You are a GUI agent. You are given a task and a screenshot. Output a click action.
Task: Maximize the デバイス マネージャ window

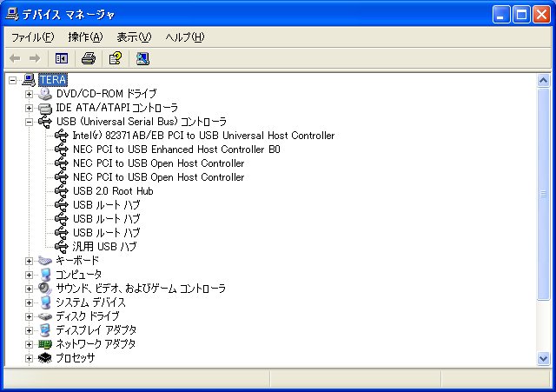[x=521, y=15]
